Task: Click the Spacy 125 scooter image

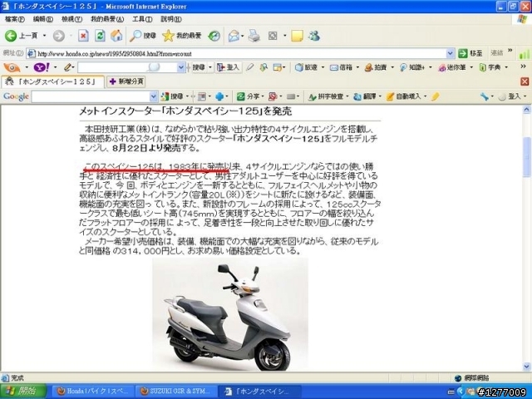Action: coord(230,314)
